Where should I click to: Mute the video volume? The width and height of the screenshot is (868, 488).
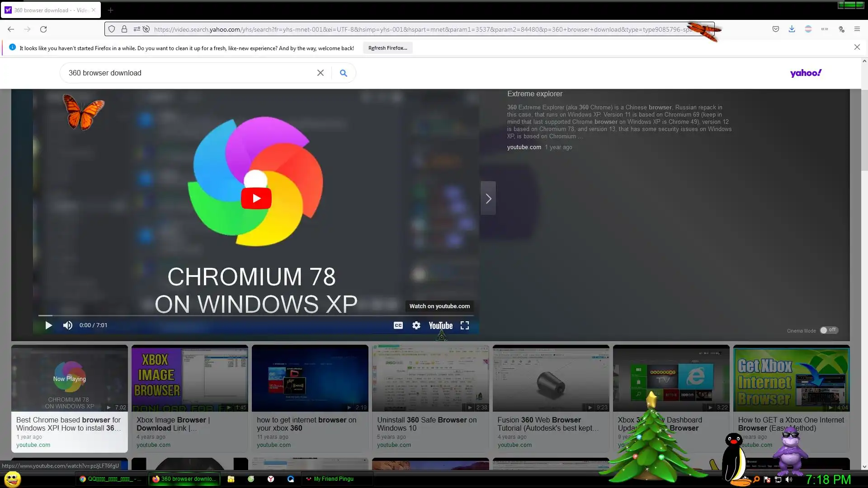68,325
